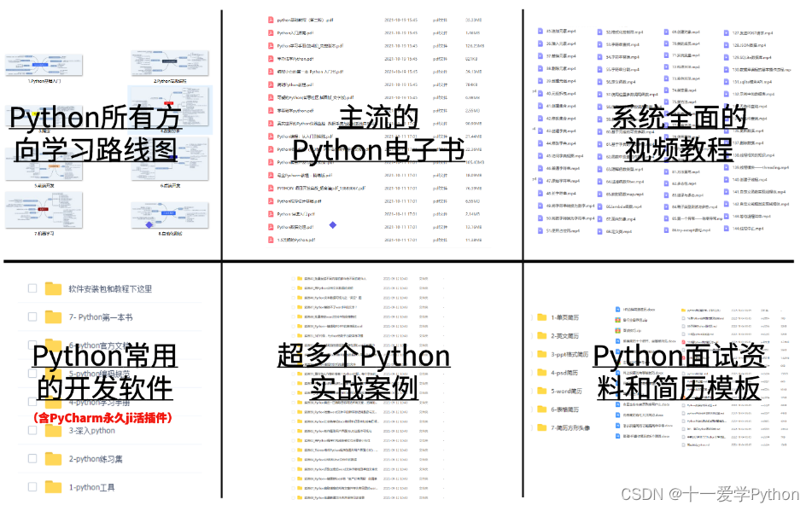Open the folder icon for 软件安装包和教程下这里
Screen dimensions: 812x511
[52, 287]
